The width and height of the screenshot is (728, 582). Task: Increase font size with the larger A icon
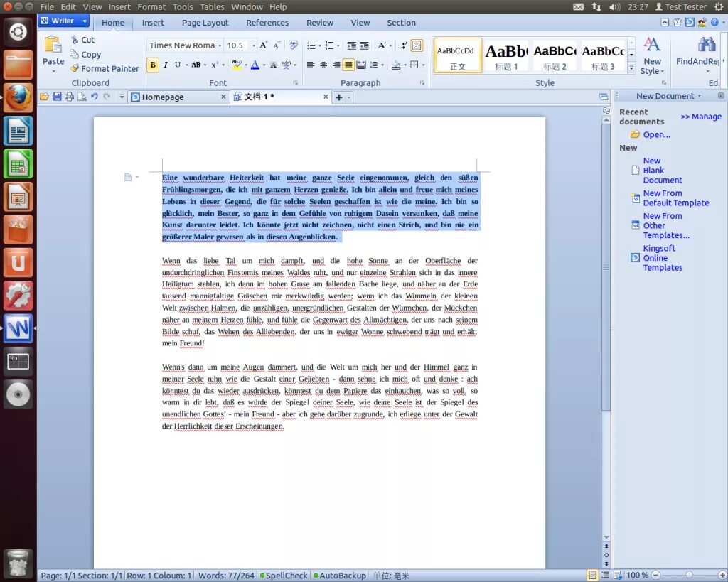click(263, 45)
